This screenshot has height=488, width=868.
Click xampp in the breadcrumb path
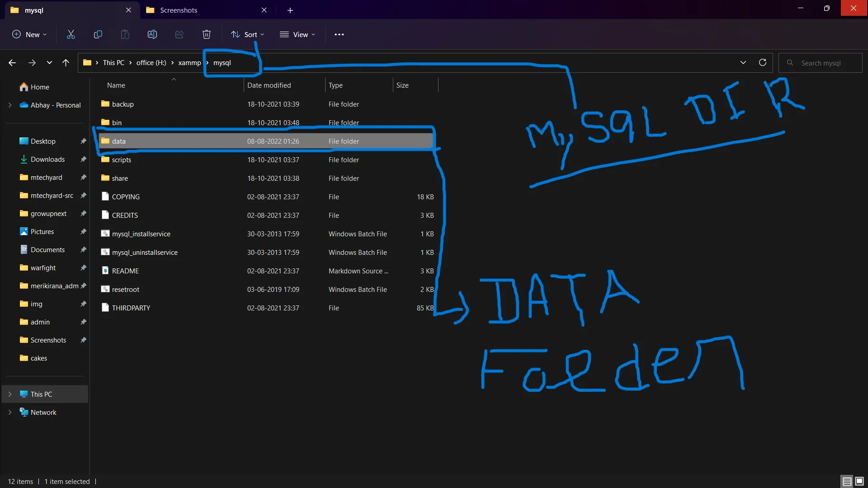point(189,63)
